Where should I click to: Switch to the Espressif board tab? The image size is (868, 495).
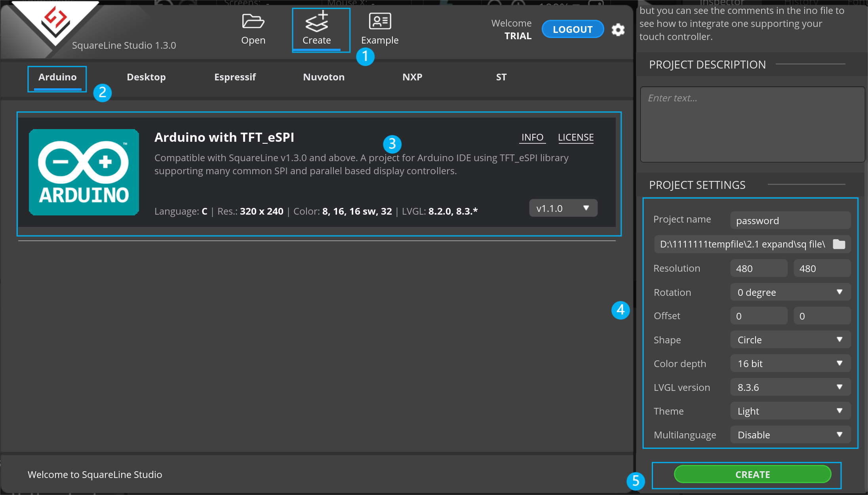click(235, 77)
